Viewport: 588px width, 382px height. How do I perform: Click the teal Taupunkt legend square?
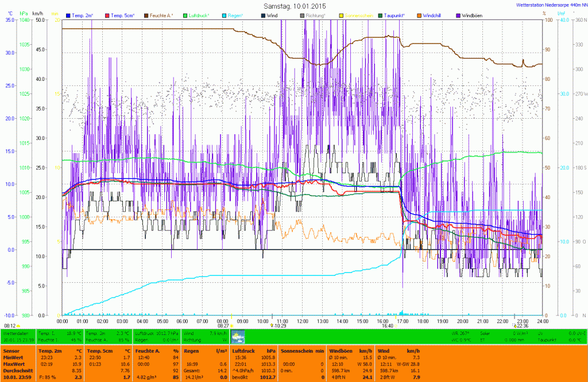click(x=381, y=15)
